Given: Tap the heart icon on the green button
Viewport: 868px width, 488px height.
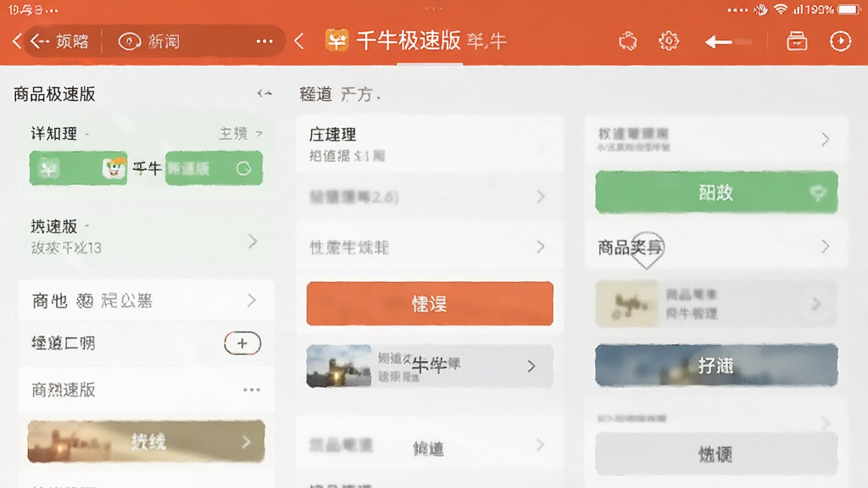Looking at the screenshot, I should [x=818, y=192].
